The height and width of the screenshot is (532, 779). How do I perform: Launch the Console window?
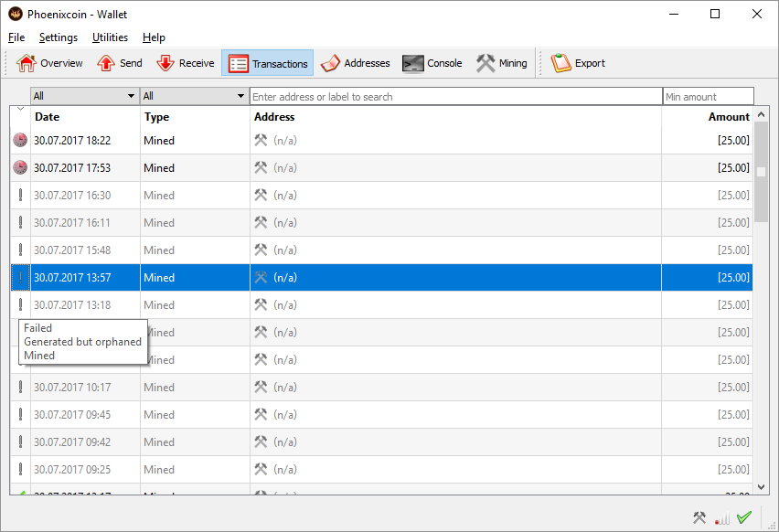(x=432, y=63)
